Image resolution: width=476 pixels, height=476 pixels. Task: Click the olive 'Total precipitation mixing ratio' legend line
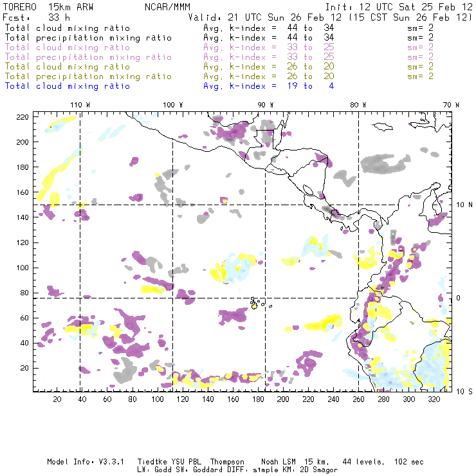[88, 76]
